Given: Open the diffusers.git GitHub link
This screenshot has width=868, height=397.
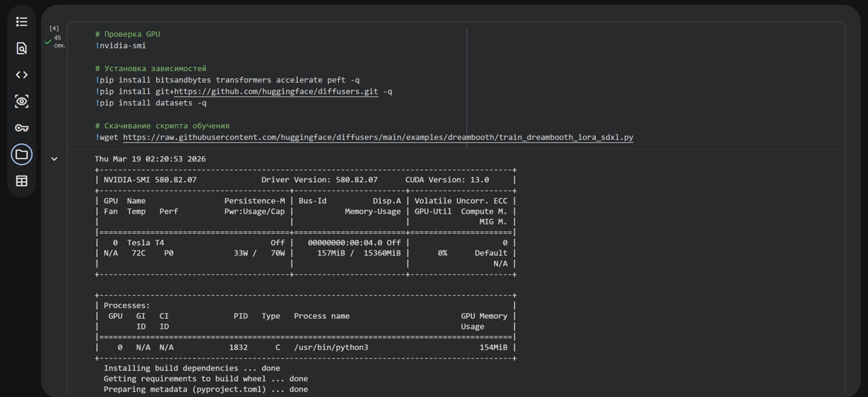Looking at the screenshot, I should tap(276, 92).
